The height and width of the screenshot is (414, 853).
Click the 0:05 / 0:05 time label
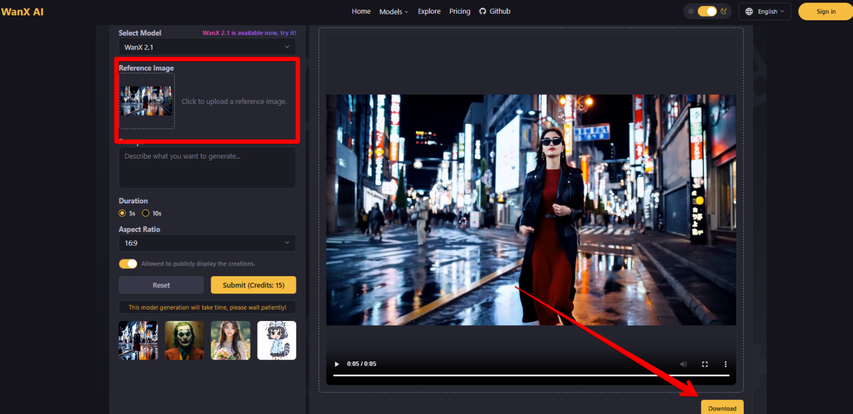coord(361,364)
